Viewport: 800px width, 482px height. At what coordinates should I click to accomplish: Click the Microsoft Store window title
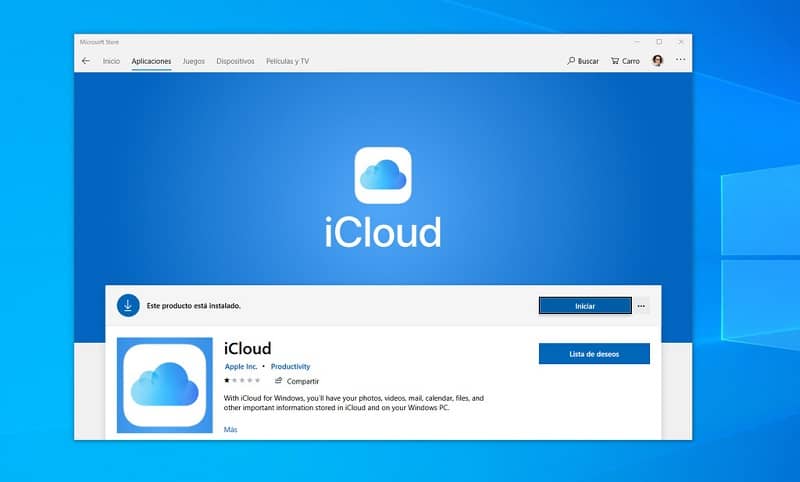tap(99, 42)
